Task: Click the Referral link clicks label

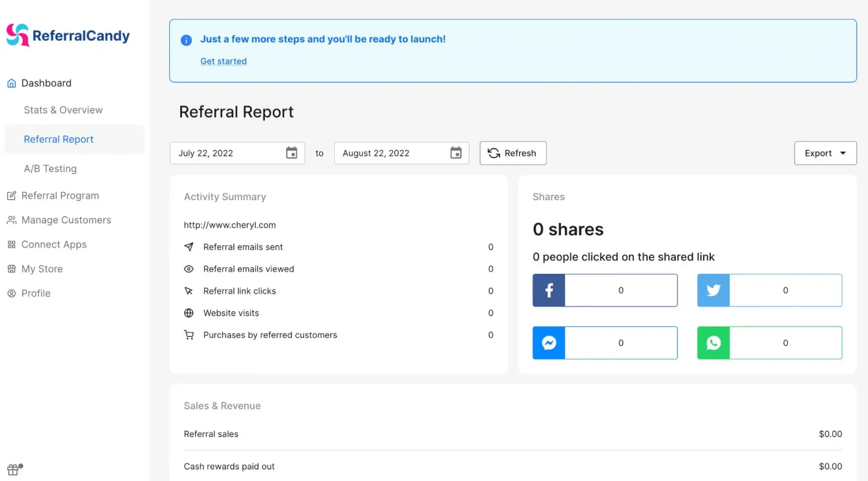Action: [x=239, y=291]
